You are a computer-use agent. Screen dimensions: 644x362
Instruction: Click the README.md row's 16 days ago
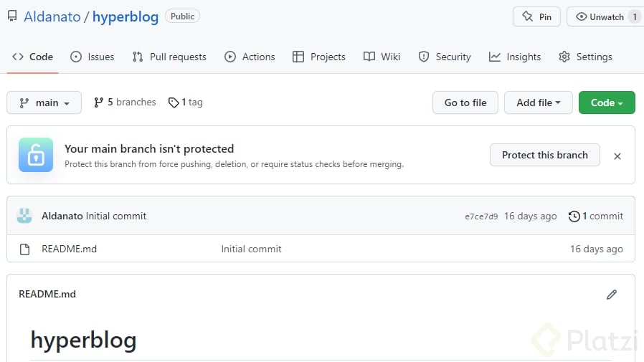click(x=597, y=249)
